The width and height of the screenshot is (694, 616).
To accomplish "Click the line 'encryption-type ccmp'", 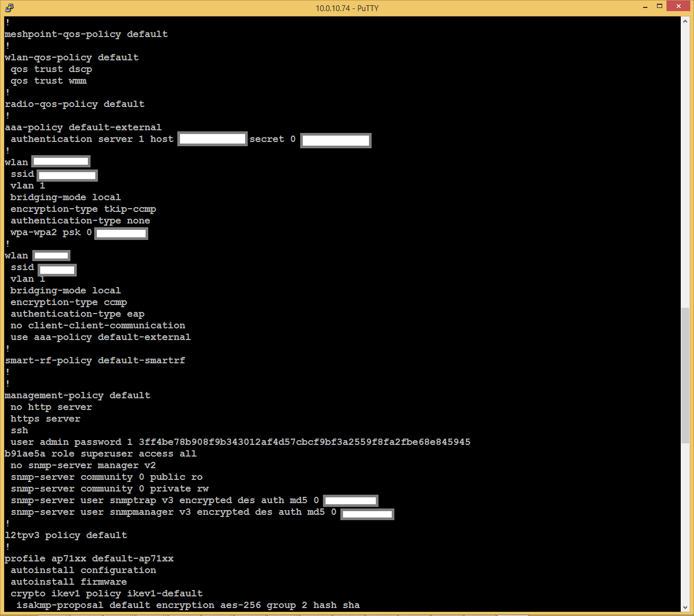I will click(x=69, y=302).
